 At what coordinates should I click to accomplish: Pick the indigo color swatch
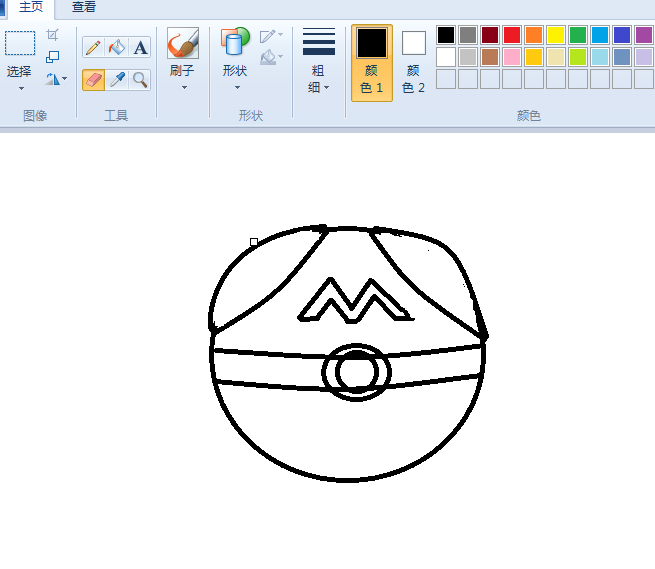pos(622,35)
